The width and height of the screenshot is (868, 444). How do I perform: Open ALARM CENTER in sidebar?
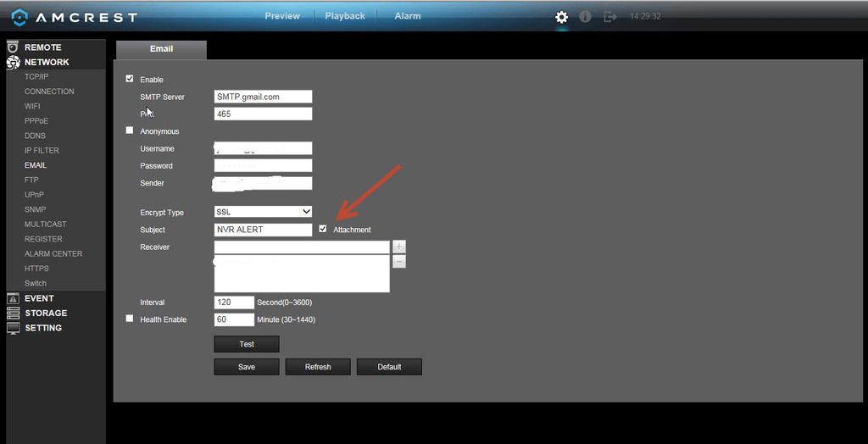pyautogui.click(x=53, y=253)
